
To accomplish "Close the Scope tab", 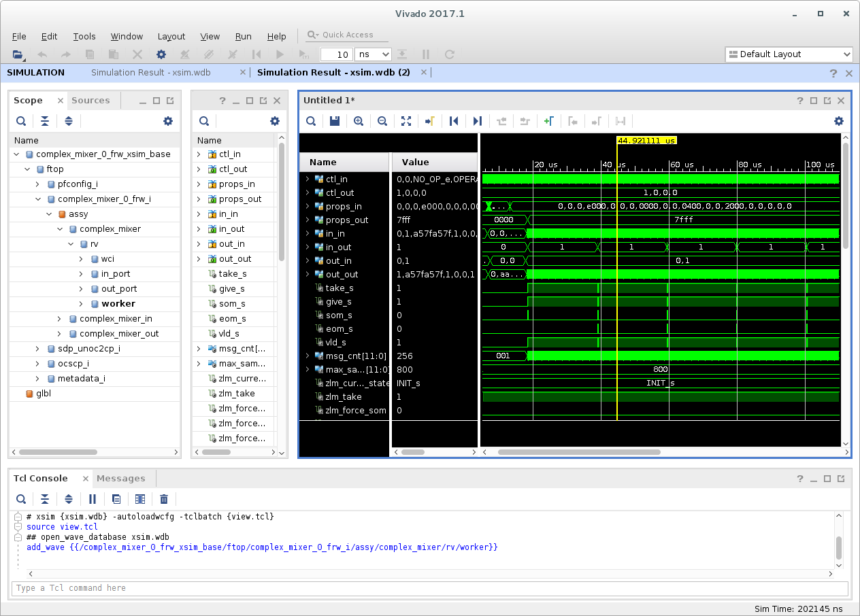I will point(60,101).
